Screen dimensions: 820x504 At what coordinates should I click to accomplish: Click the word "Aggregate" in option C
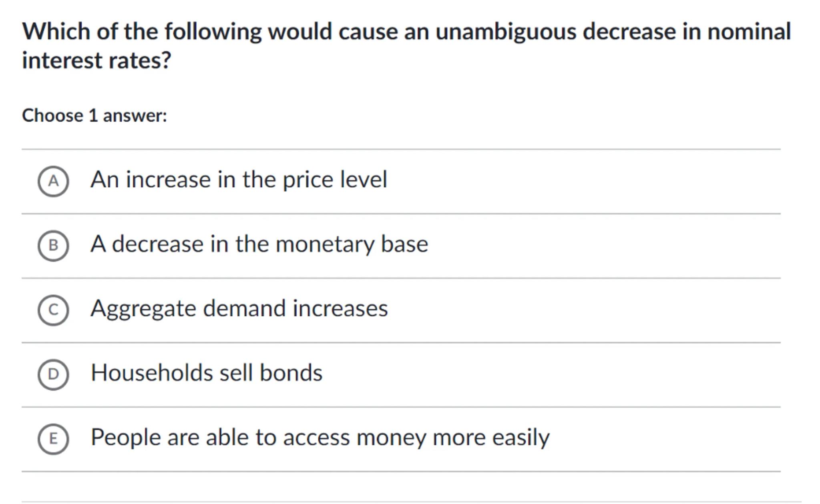144,309
